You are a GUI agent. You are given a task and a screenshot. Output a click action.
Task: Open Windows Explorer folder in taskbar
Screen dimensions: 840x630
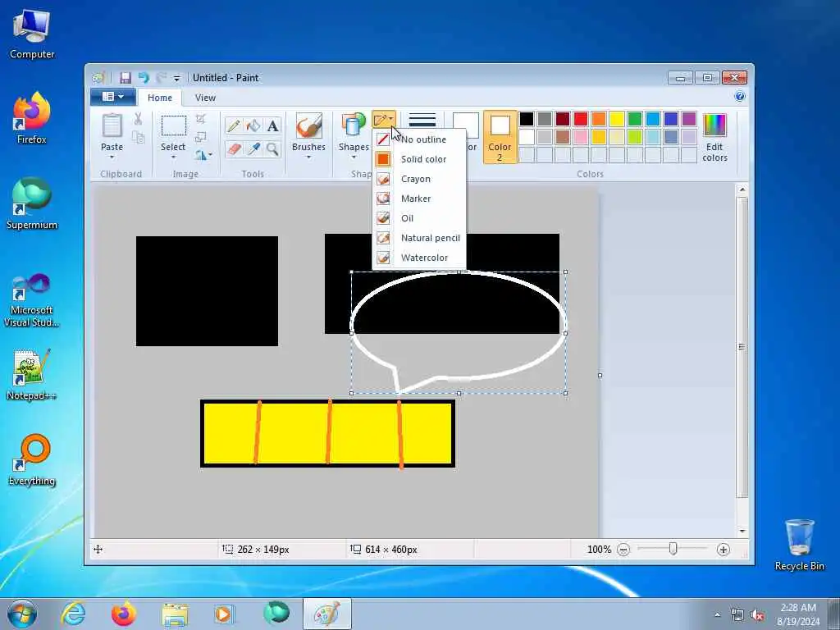coord(175,614)
